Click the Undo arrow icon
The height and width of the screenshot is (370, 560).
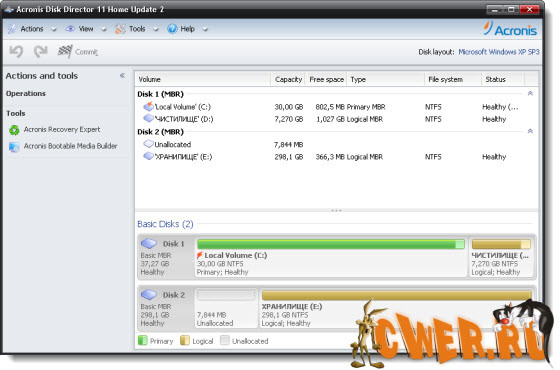[x=16, y=51]
